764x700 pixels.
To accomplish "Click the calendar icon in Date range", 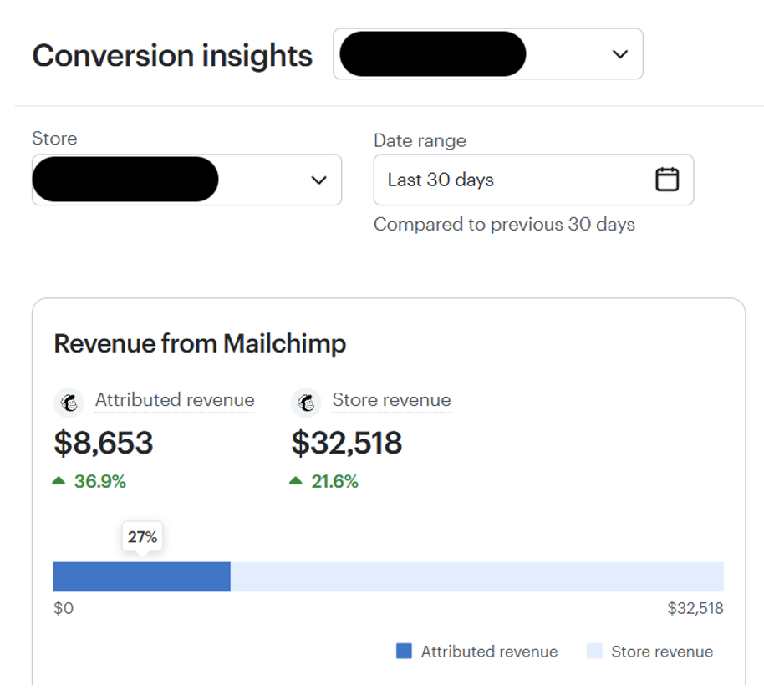I will click(666, 180).
